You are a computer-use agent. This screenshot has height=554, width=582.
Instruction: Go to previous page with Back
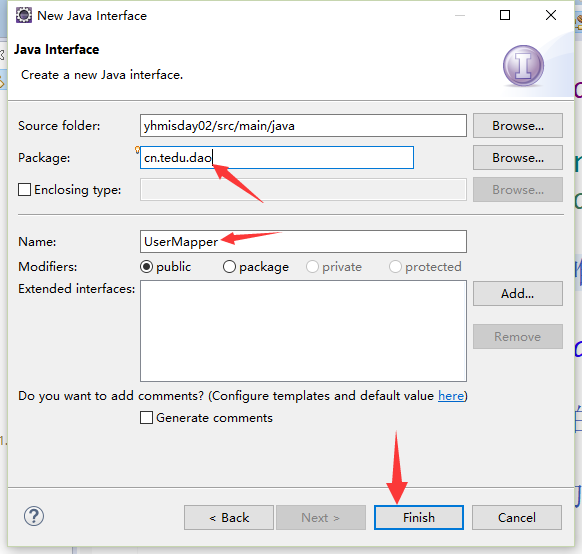(229, 517)
